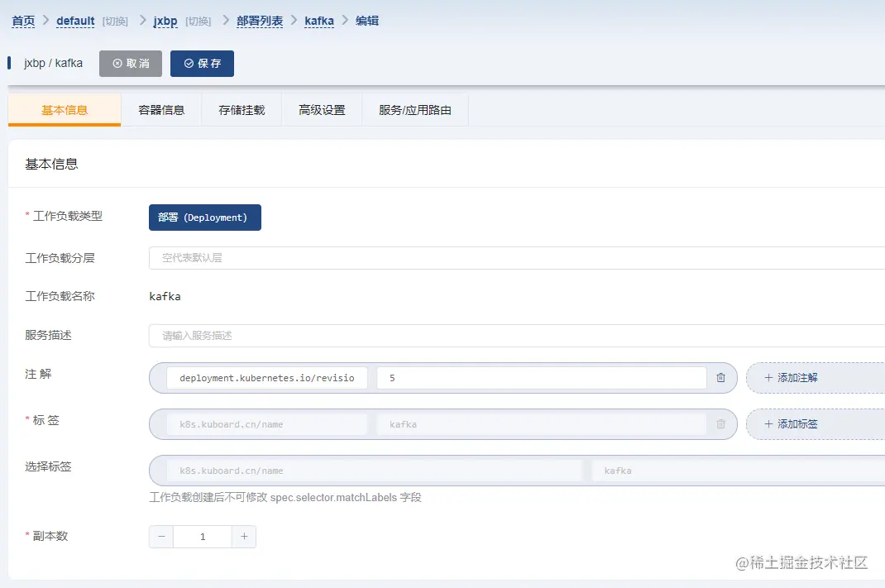885x588 pixels.
Task: Open the kafka breadcrumb link
Action: tap(319, 21)
